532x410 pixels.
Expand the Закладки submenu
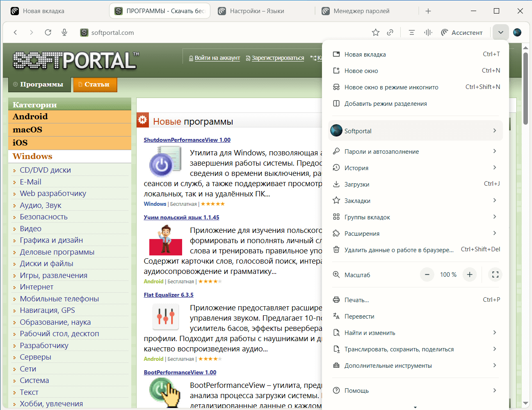416,200
